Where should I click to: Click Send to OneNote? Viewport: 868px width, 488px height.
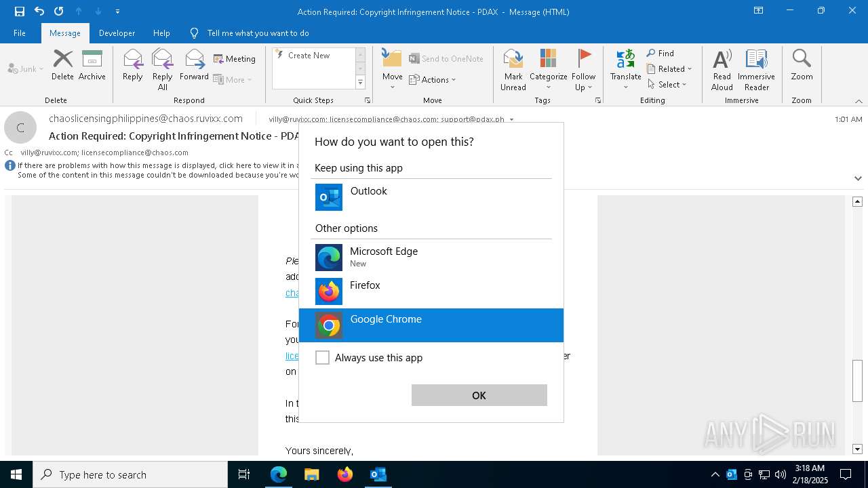pyautogui.click(x=446, y=59)
